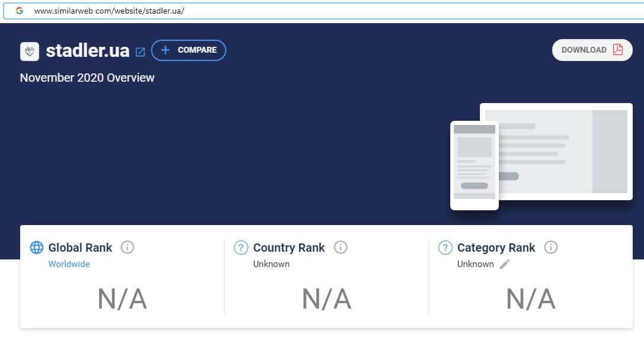Click the mobile site preview thumbnail
The image size is (644, 337).
[x=475, y=165]
